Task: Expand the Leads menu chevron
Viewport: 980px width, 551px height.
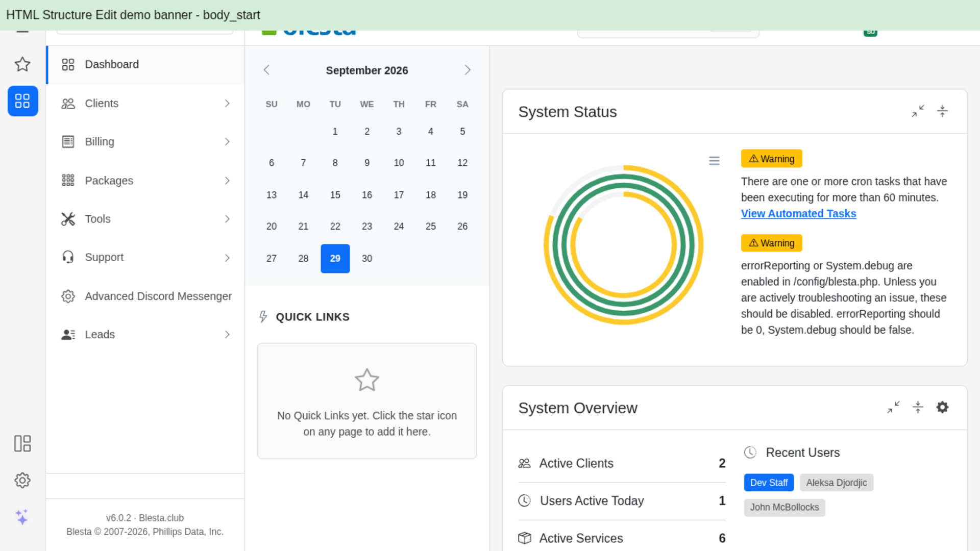Action: [227, 335]
